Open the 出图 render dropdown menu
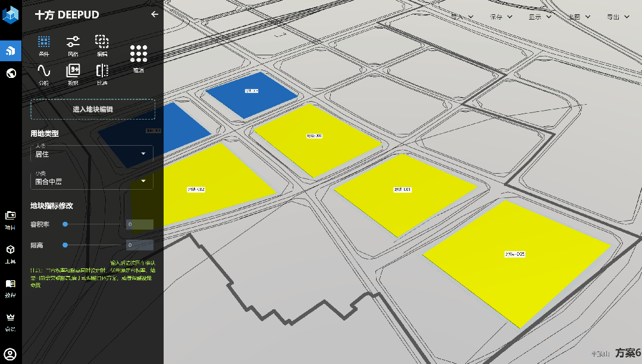Viewport: 642px width, 364px height. pyautogui.click(x=579, y=17)
